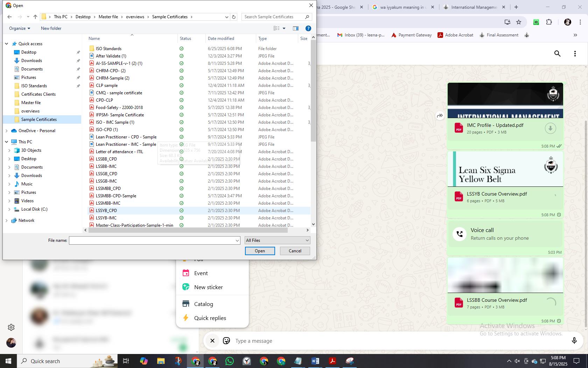Open the emoji sticker picker icon
588x368 pixels.
(x=226, y=341)
